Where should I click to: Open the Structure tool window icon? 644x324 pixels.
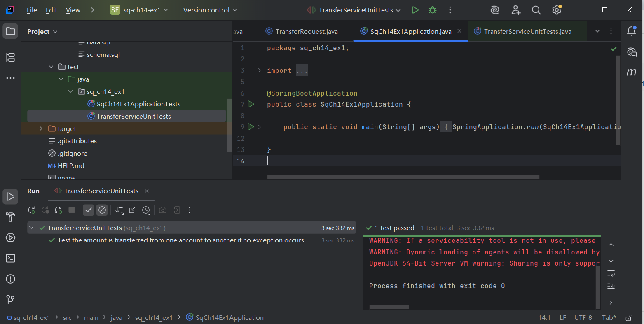pyautogui.click(x=11, y=57)
